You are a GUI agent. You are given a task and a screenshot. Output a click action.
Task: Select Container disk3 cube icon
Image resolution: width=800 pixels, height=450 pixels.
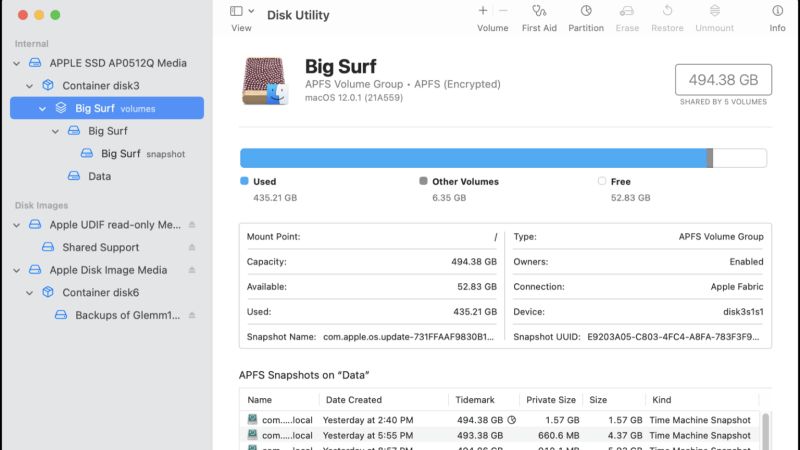(x=48, y=85)
